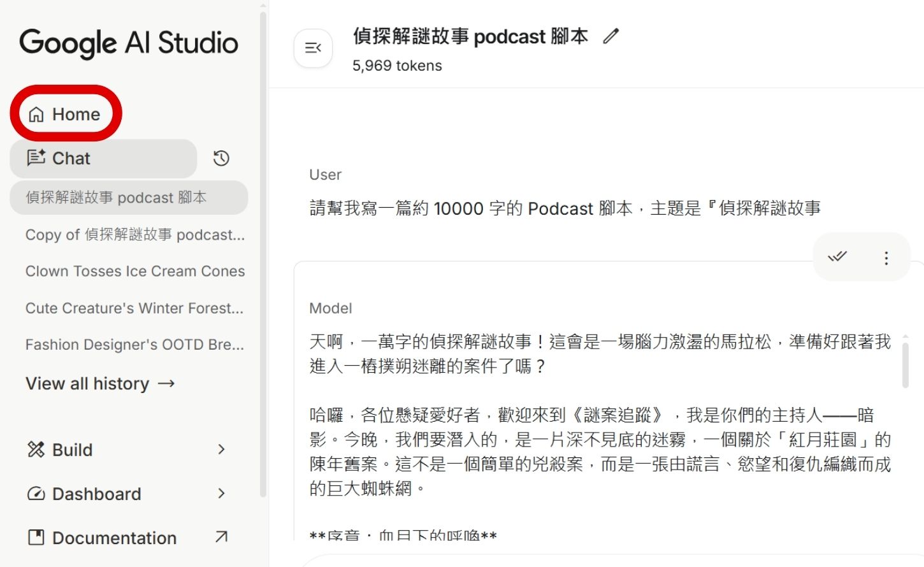
Task: Select the Copy of 偵探解謎故事 podcast entry
Action: 134,234
